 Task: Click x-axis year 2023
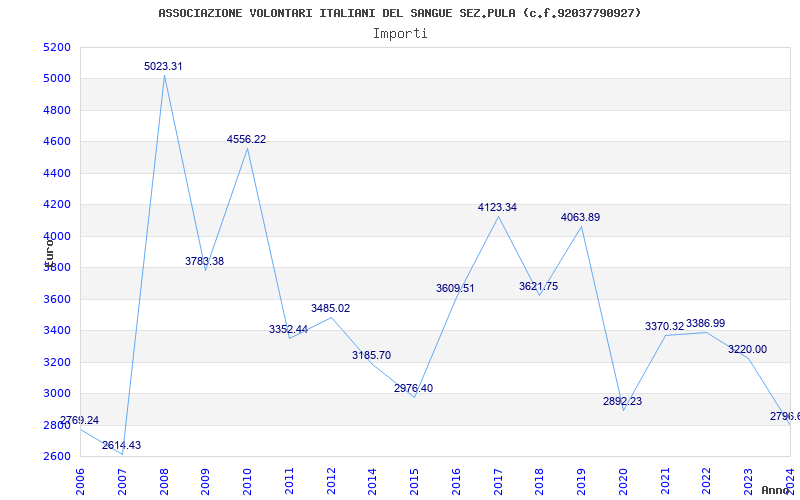pyautogui.click(x=748, y=482)
